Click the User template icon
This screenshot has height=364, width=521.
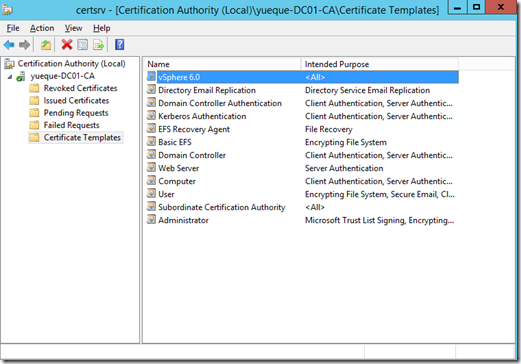151,193
